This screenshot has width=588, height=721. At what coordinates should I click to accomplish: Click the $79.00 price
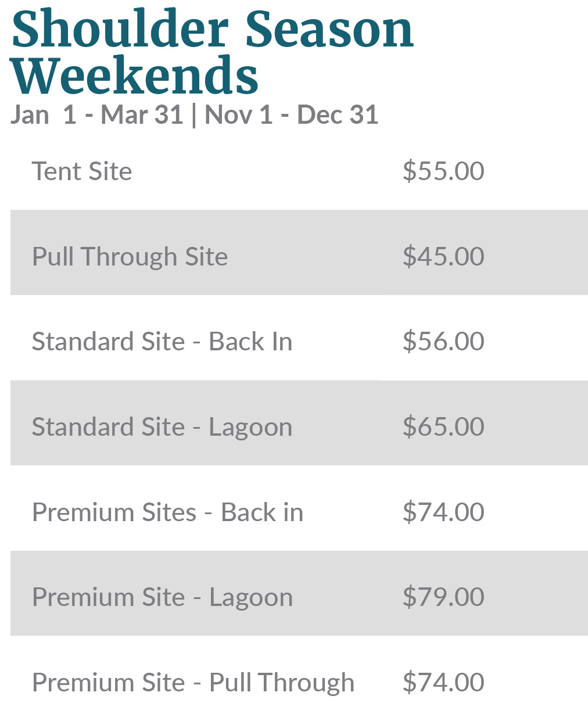tap(443, 597)
